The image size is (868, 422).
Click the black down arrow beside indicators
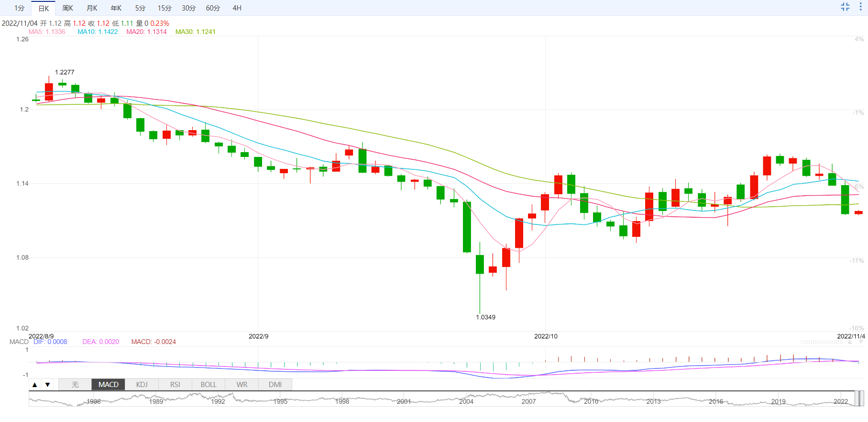[x=47, y=385]
